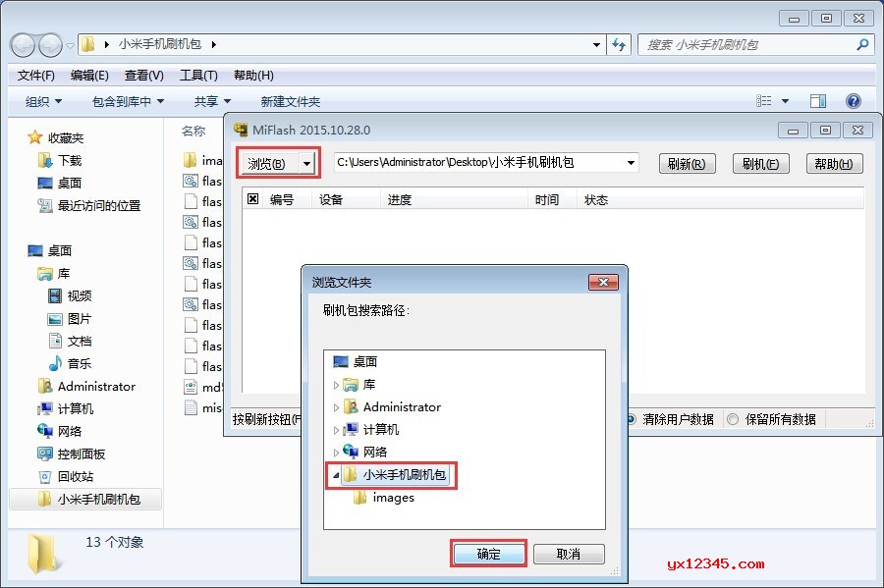Click the change view icon in Explorer toolbar
The image size is (884, 588).
(764, 101)
